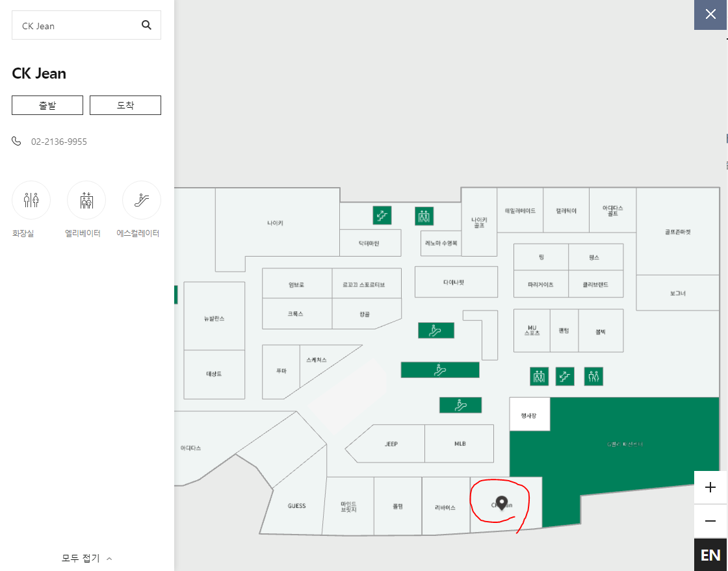Click the elevator icon below MU 스포츠

[539, 376]
